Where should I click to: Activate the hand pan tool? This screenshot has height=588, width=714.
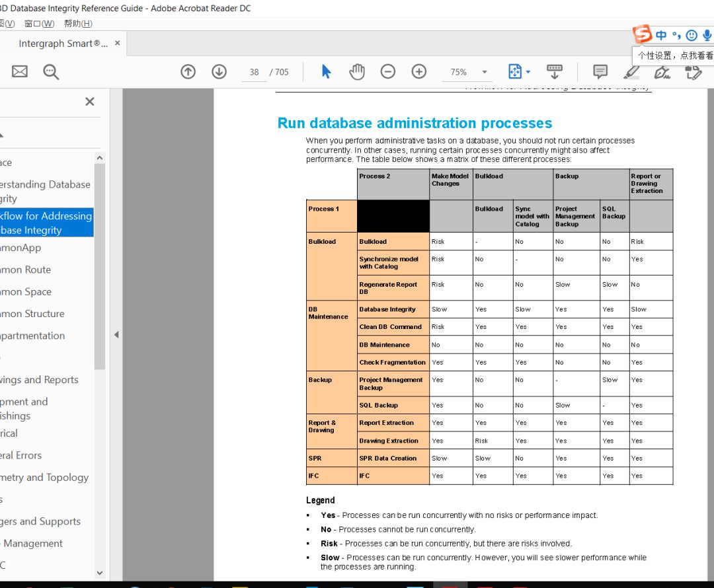(x=357, y=71)
